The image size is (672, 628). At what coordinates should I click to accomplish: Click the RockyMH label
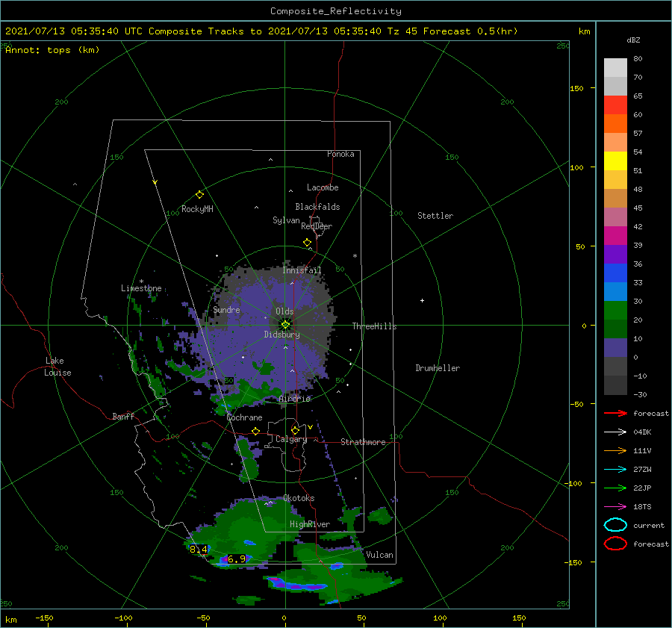click(x=197, y=209)
